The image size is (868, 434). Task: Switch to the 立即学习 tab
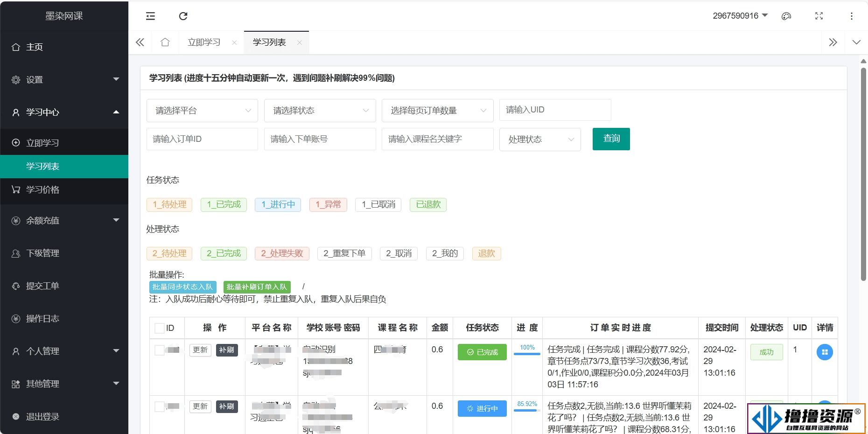pyautogui.click(x=204, y=42)
